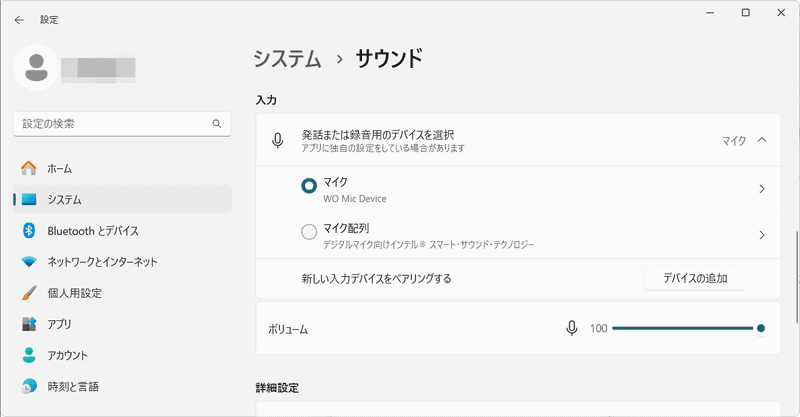Open 時刻と言語 settings
The height and width of the screenshot is (417, 800).
click(x=122, y=386)
